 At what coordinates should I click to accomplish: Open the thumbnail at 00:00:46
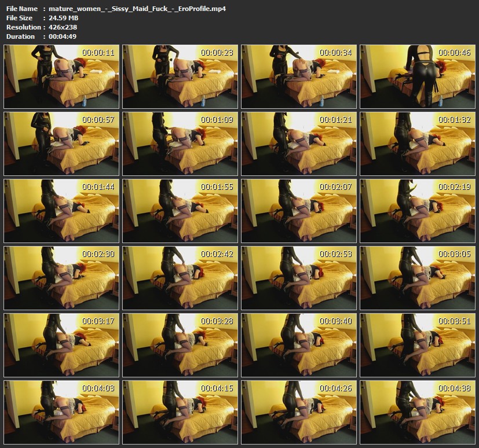pyautogui.click(x=418, y=77)
